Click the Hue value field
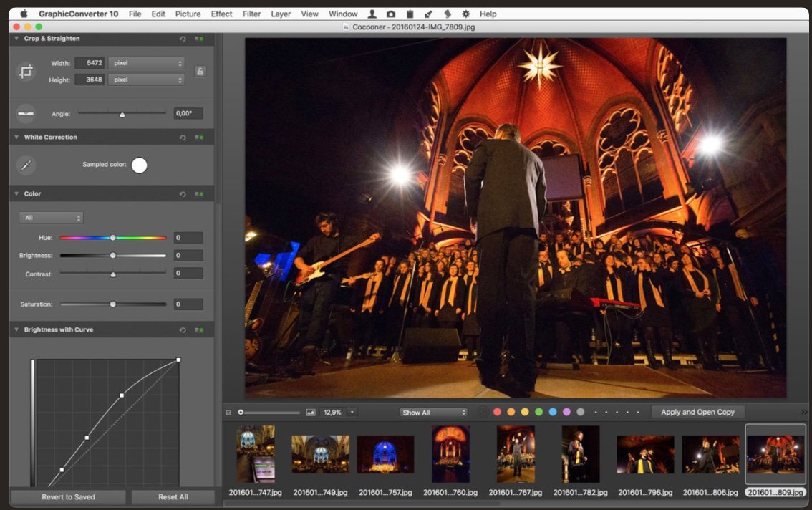812x510 pixels. (188, 238)
